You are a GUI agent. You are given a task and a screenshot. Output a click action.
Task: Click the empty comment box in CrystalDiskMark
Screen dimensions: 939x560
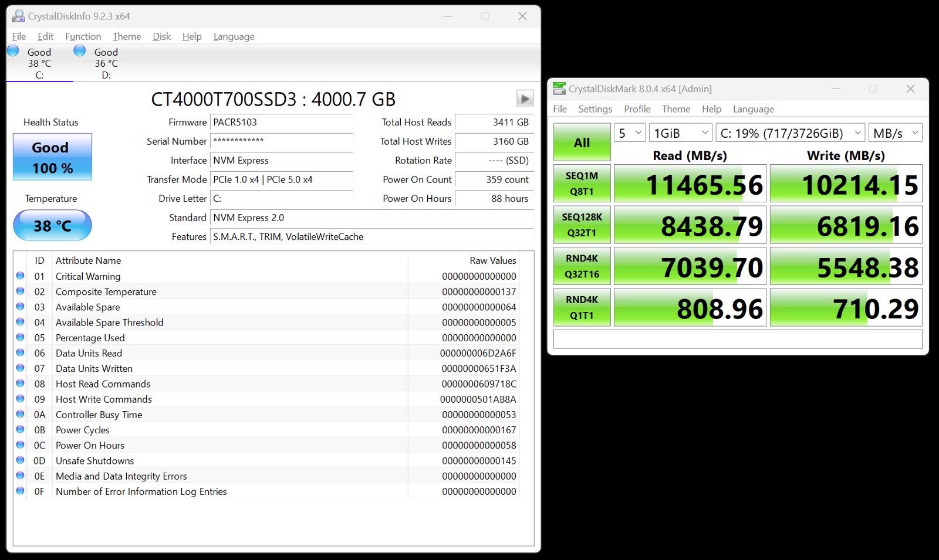click(x=738, y=339)
